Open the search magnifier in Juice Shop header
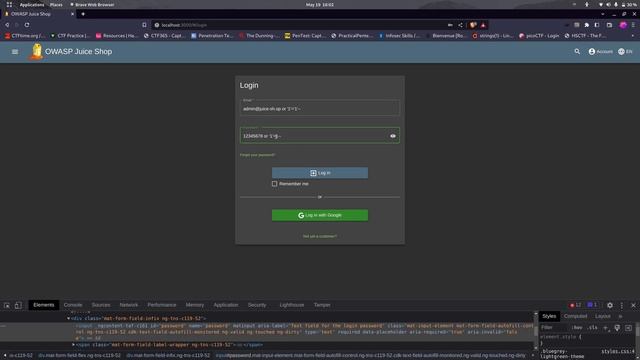The width and height of the screenshot is (640, 360). tap(577, 51)
